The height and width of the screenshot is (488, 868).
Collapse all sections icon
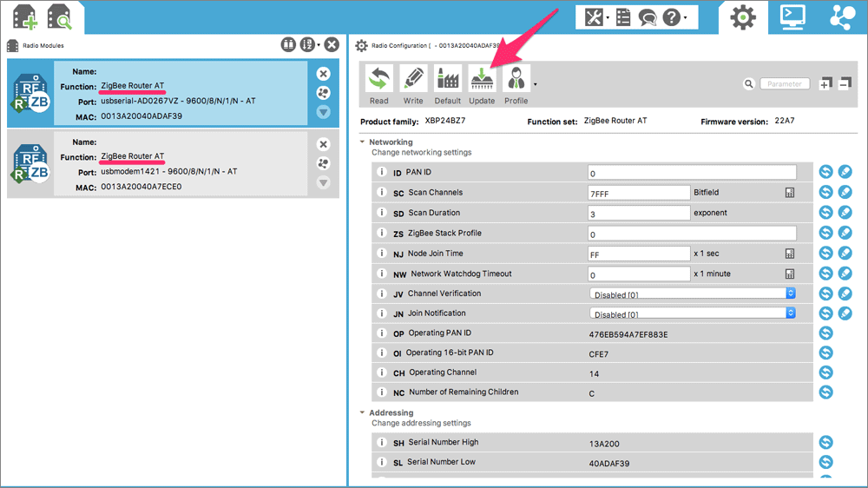pos(845,83)
